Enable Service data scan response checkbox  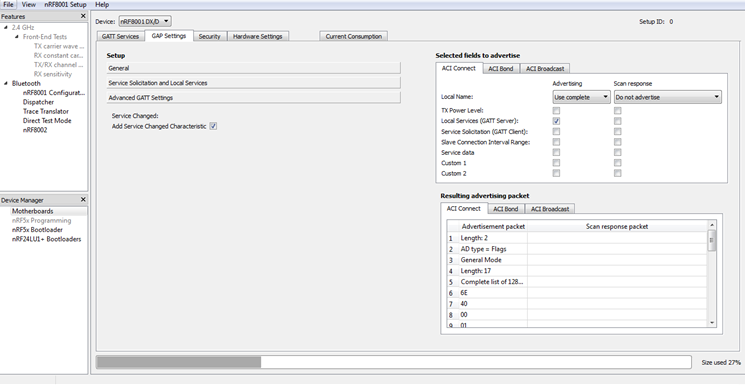click(617, 152)
